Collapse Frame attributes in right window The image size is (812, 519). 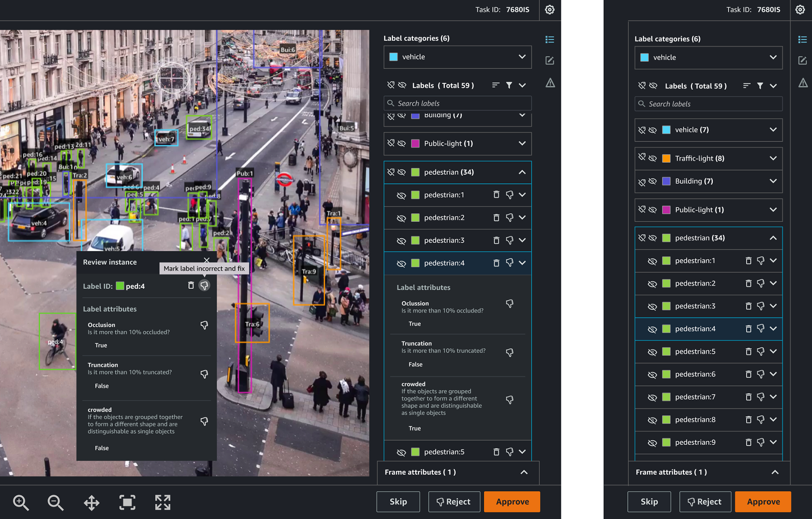(775, 472)
